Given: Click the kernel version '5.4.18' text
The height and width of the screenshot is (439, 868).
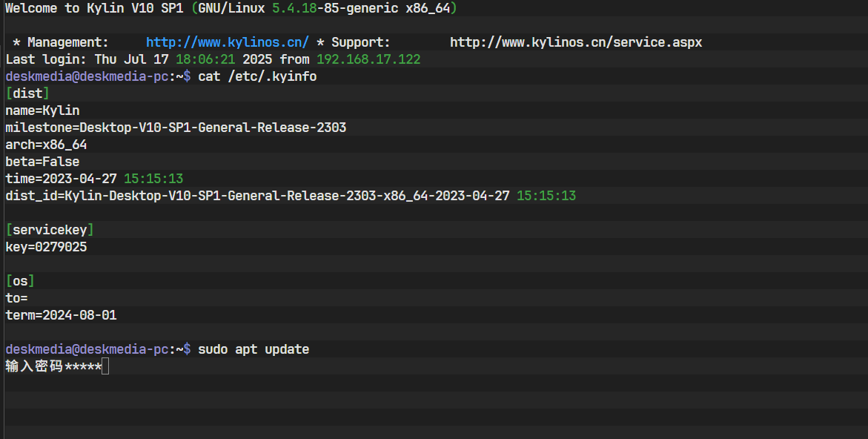Looking at the screenshot, I should (x=294, y=8).
